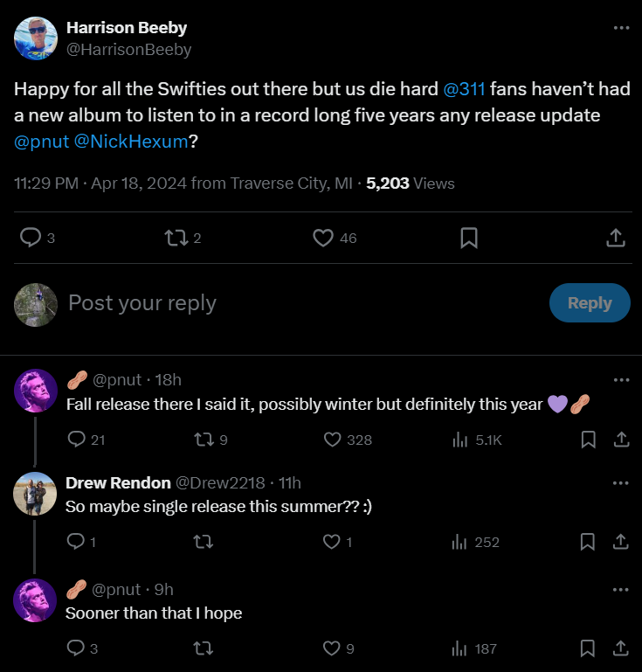Repost pnut's "Fall release" reply
Viewport: 642px width, 672px height.
click(201, 440)
